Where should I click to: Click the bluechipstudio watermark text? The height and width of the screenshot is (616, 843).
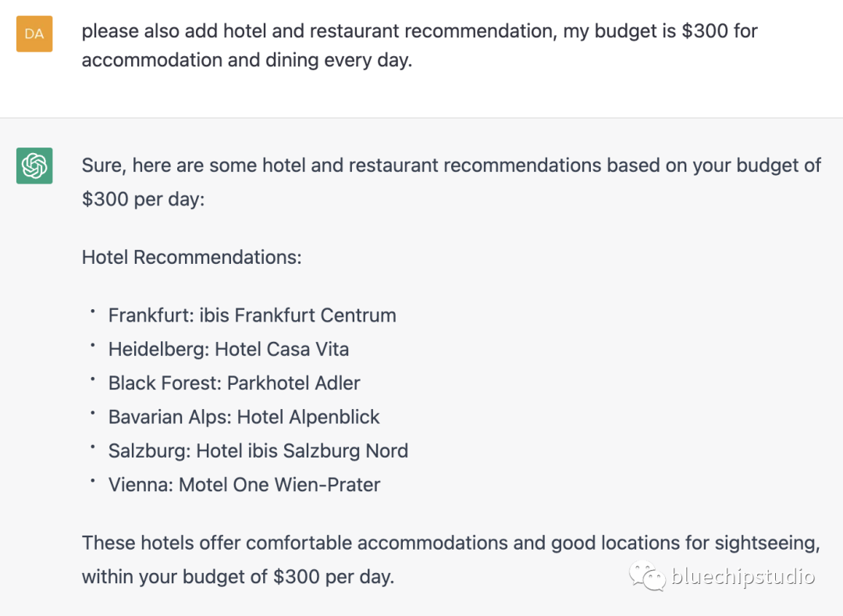[x=743, y=577]
